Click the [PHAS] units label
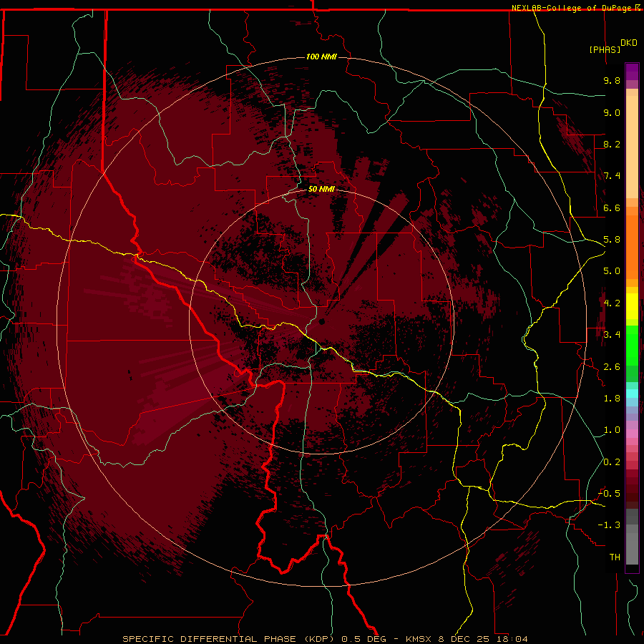This screenshot has width=644, height=644. point(605,49)
